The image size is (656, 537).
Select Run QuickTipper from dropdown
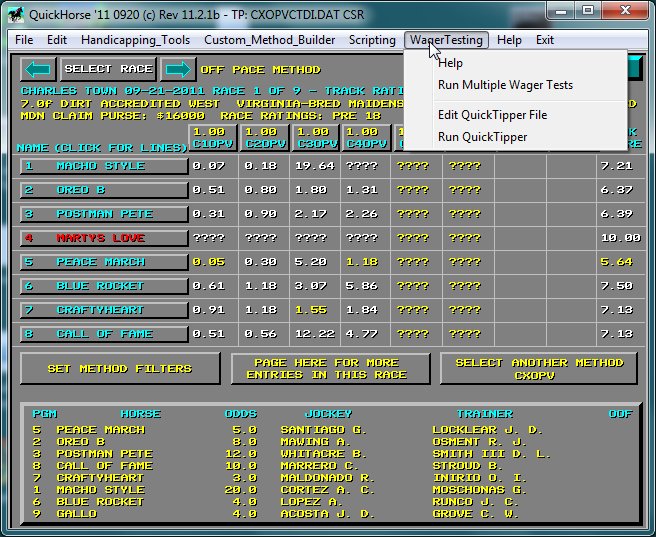[x=482, y=137]
